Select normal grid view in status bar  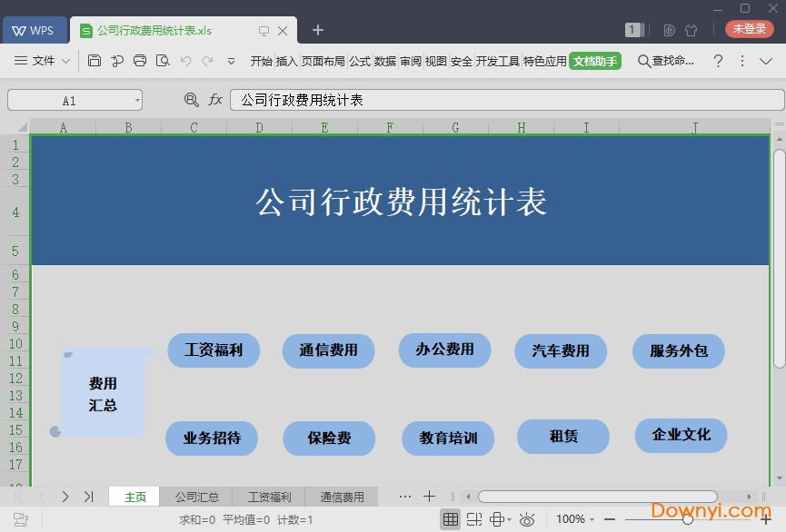point(451,519)
